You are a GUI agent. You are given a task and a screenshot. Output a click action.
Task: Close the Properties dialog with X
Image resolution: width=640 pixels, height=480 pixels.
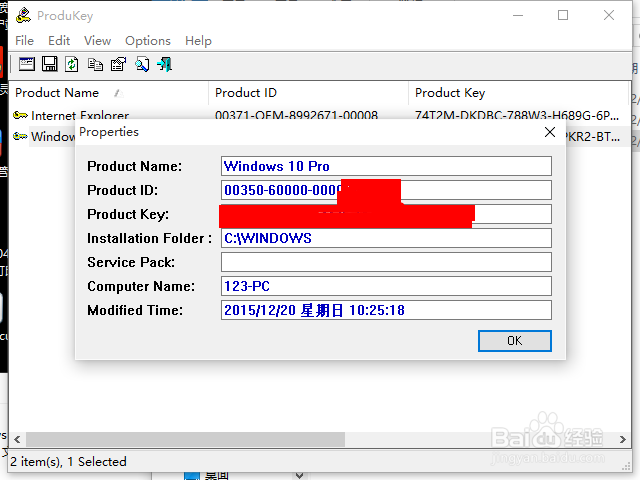pos(550,132)
